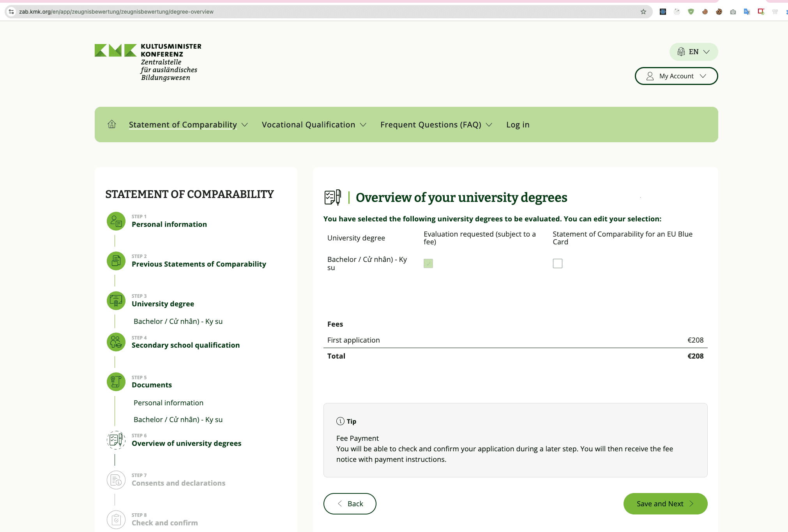Image resolution: width=788 pixels, height=532 pixels.
Task: Expand the Vocational Qualification menu
Action: pyautogui.click(x=314, y=125)
